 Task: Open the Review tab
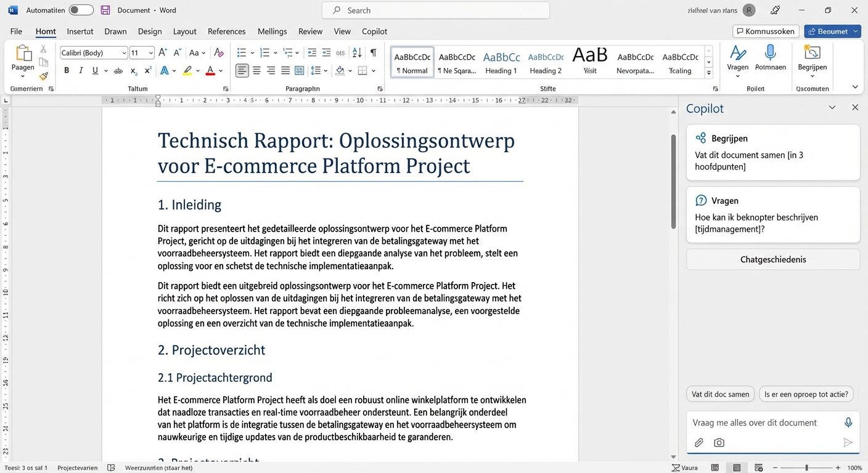point(310,31)
